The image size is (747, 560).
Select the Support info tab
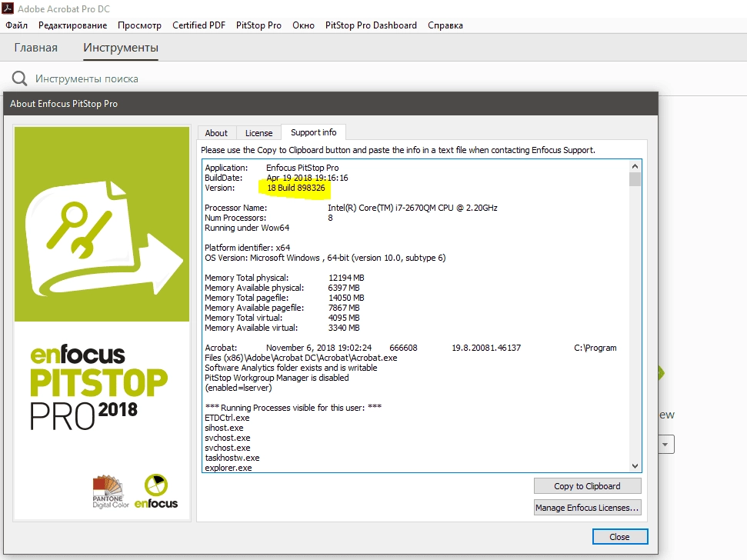313,132
